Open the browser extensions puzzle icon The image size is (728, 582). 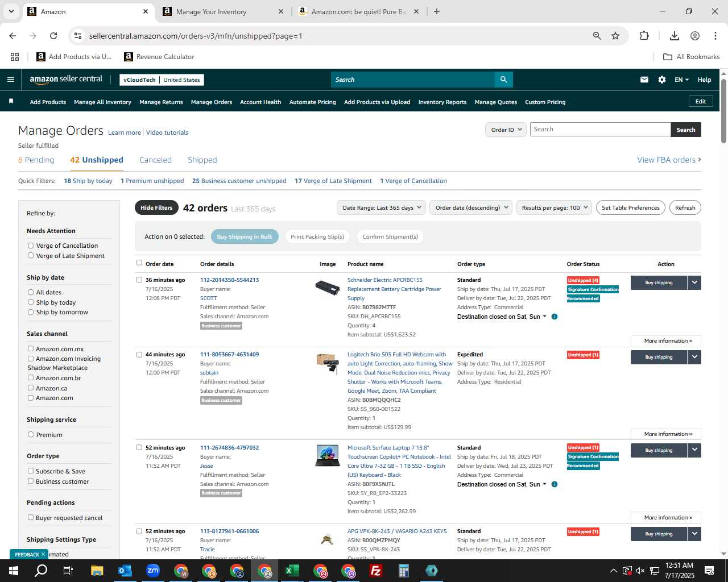(644, 36)
